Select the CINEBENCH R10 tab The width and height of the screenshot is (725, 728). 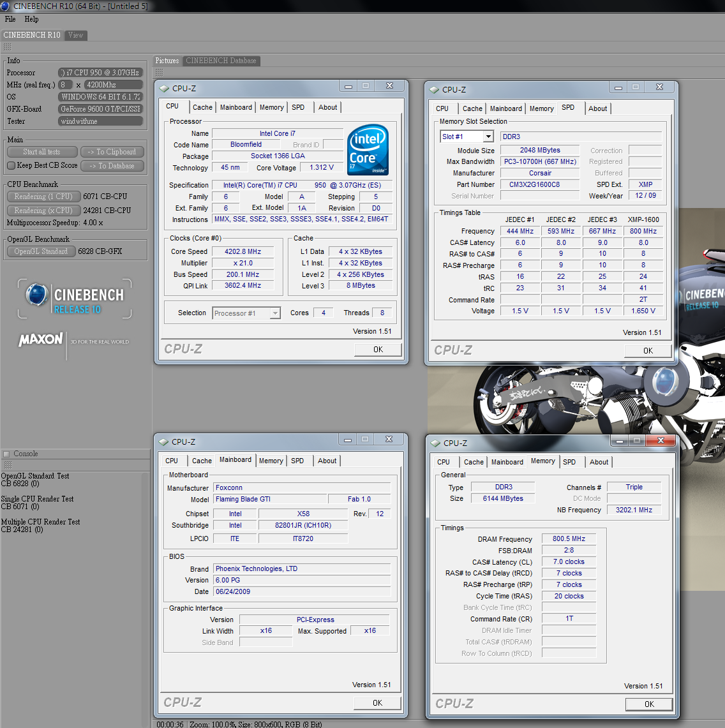click(32, 35)
